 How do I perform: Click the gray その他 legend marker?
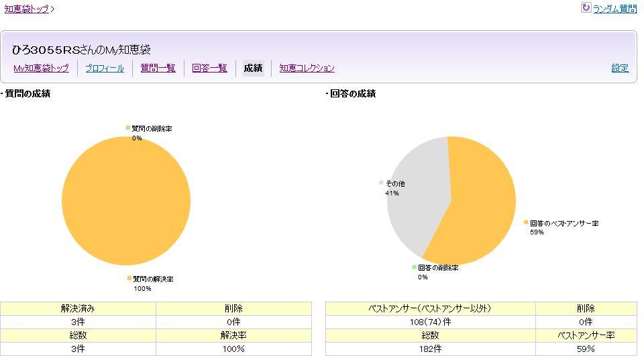point(382,183)
